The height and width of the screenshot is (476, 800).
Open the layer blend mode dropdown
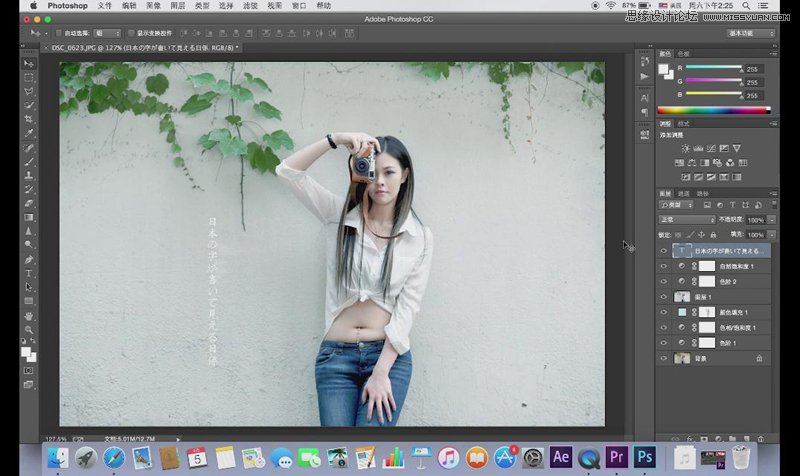point(687,219)
